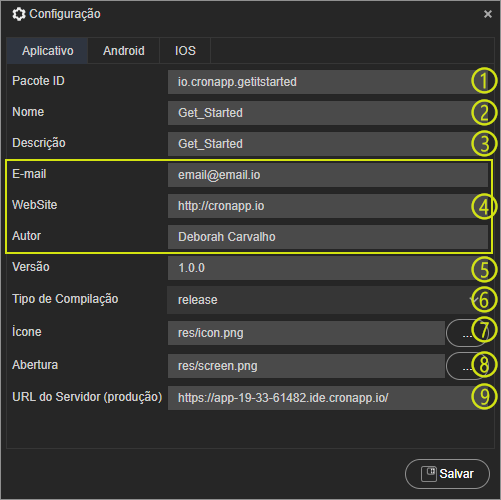
Task: Save settings with the Salvar button
Action: tap(447, 474)
